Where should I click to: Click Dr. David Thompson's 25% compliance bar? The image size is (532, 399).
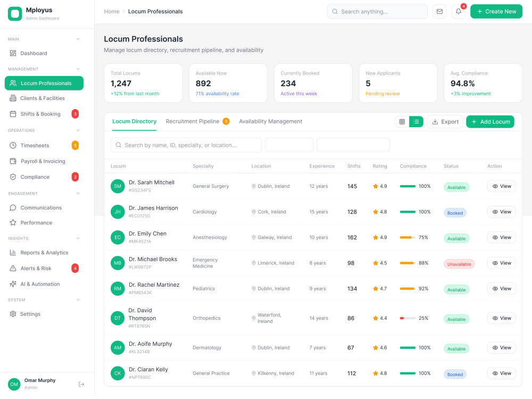[x=408, y=318]
